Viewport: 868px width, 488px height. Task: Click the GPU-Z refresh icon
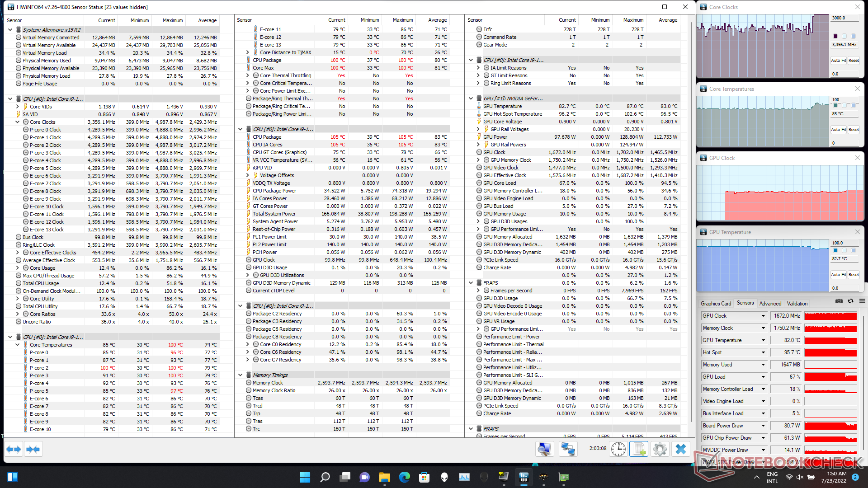click(850, 301)
